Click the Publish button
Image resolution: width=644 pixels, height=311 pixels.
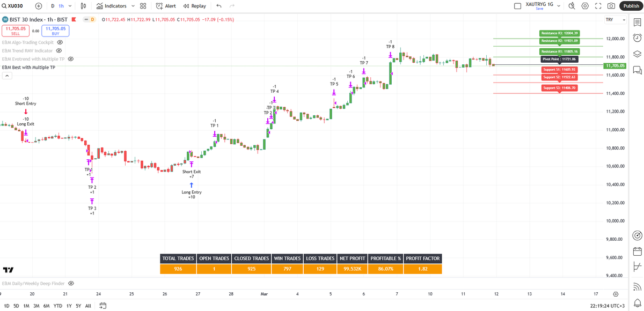pos(631,6)
